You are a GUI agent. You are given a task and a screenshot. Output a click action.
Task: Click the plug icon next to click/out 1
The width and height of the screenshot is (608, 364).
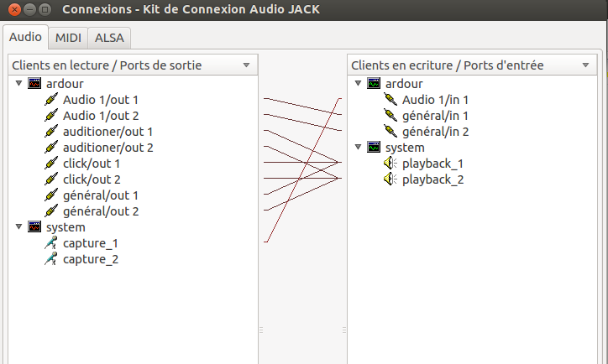pyautogui.click(x=52, y=164)
